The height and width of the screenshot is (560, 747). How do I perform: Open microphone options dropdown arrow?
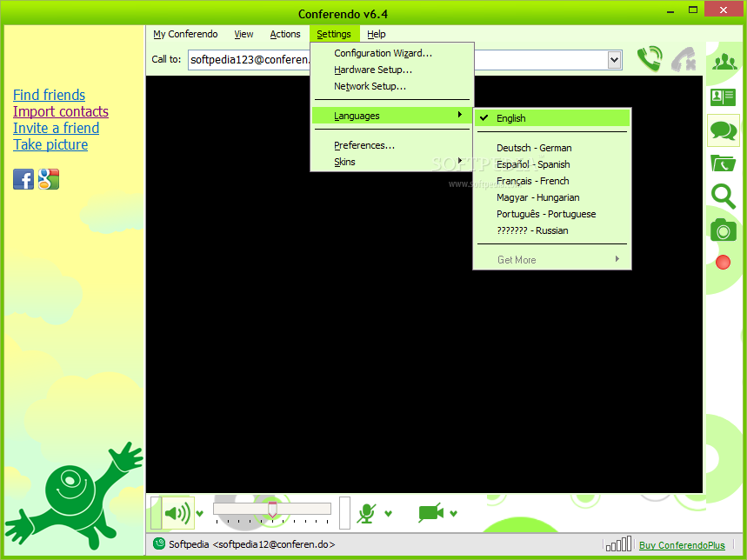tap(388, 513)
